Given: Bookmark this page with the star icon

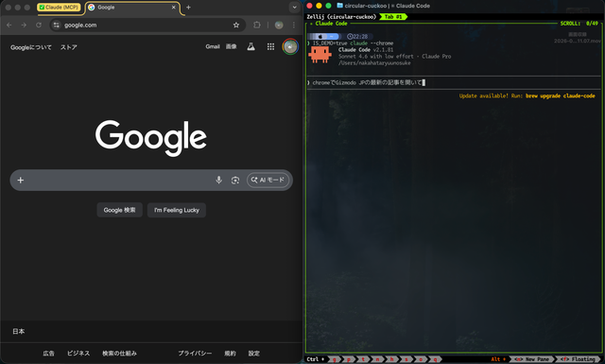Looking at the screenshot, I should pyautogui.click(x=236, y=26).
